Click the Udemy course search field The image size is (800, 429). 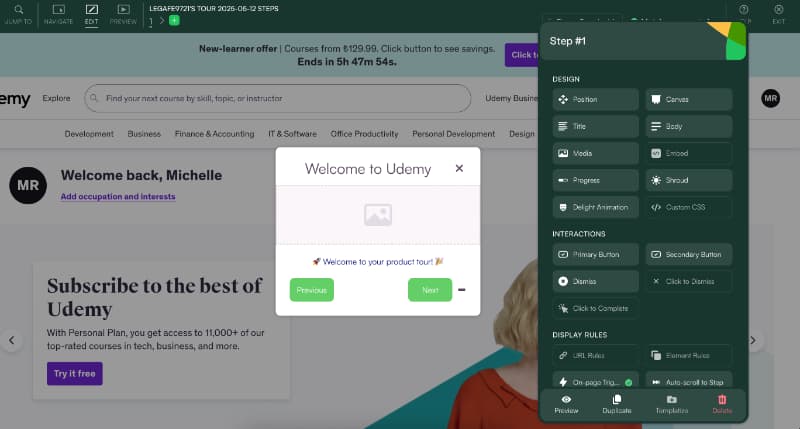278,98
